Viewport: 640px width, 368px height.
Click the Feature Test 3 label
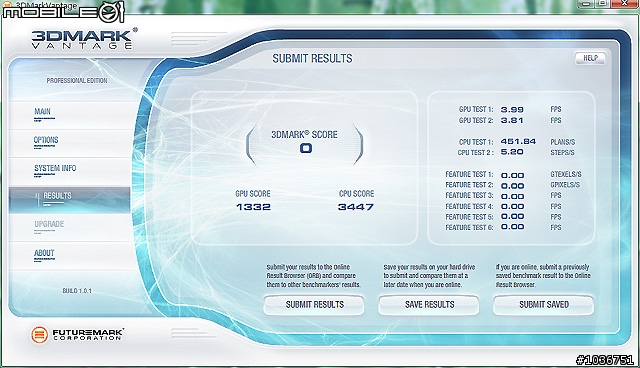(x=469, y=195)
